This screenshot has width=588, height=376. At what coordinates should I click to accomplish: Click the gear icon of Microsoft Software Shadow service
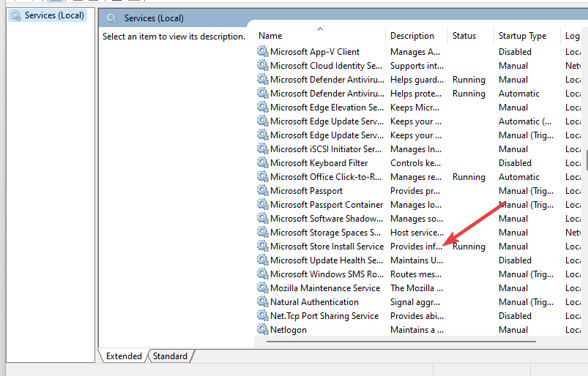[262, 218]
